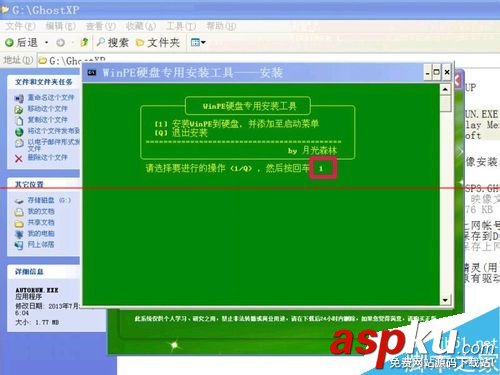Open the 工具(T) menu in Explorer
This screenshot has height=375, width=500.
coord(181,26)
